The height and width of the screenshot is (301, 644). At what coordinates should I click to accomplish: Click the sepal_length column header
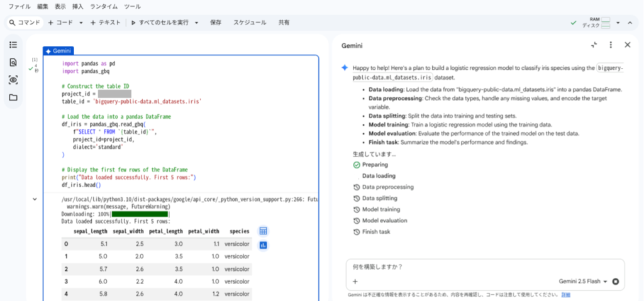click(91, 232)
